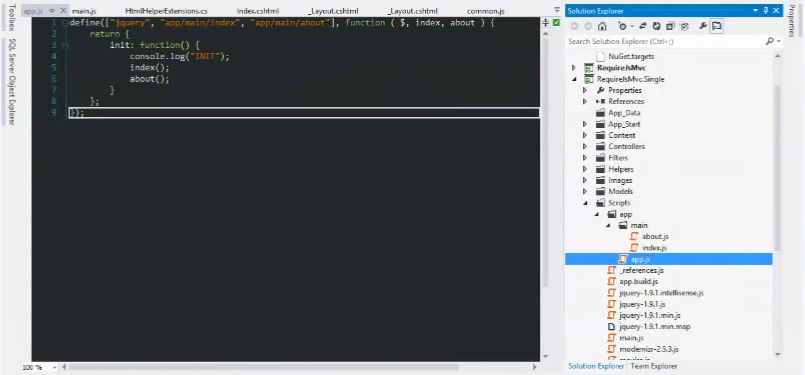The height and width of the screenshot is (375, 805).
Task: Toggle Show All Files in Solution Explorer
Action: [684, 26]
